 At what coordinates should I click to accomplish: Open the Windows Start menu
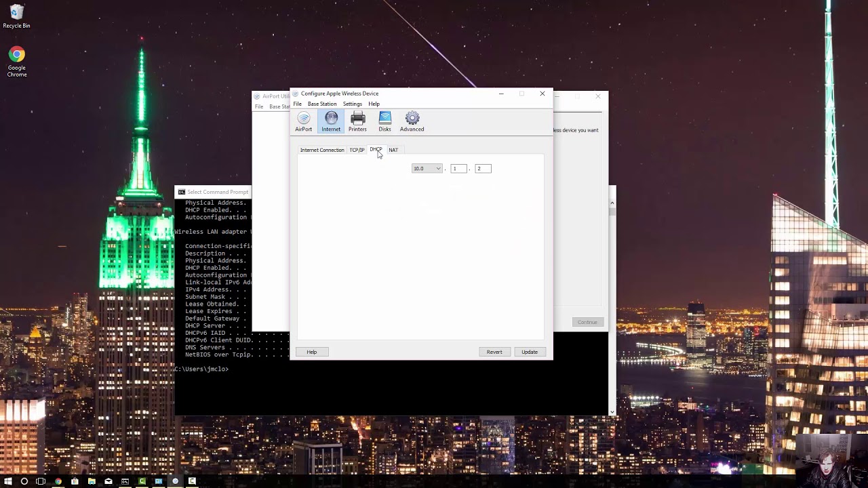click(7, 481)
